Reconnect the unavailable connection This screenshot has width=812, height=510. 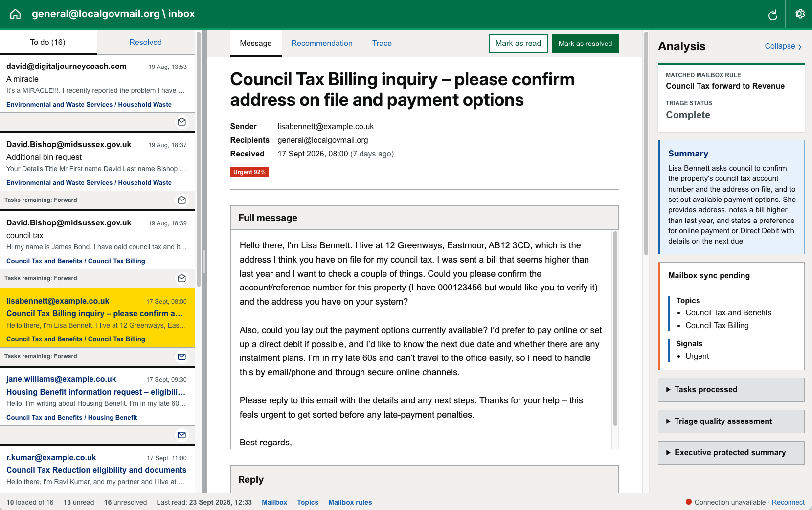tap(788, 502)
